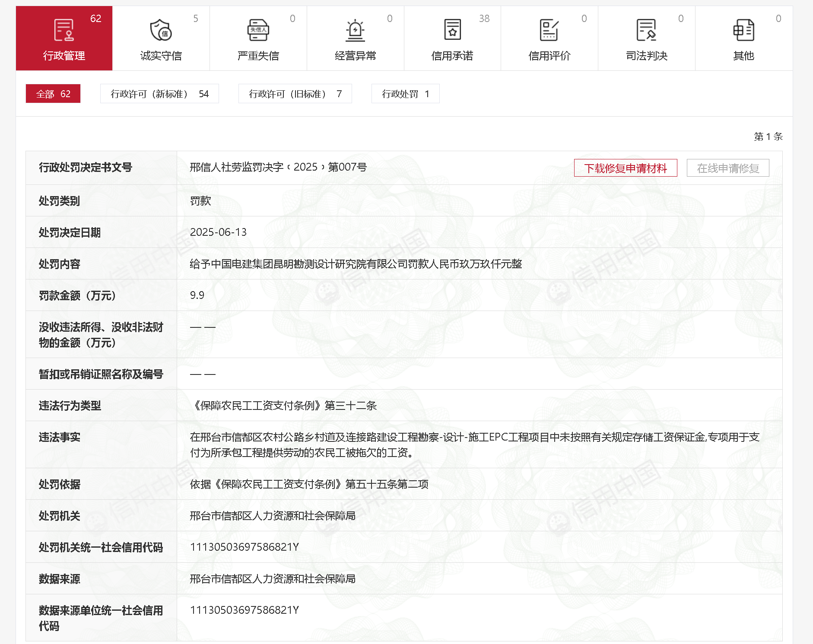Click the 62 count on 行政管理 tab

click(x=95, y=19)
